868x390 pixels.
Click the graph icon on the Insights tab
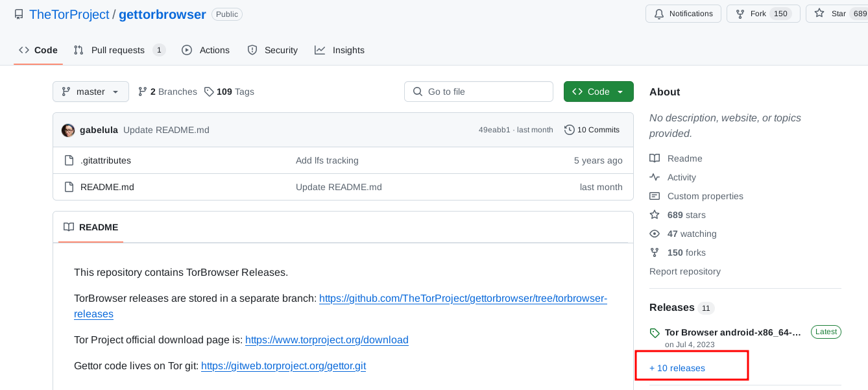click(x=320, y=50)
